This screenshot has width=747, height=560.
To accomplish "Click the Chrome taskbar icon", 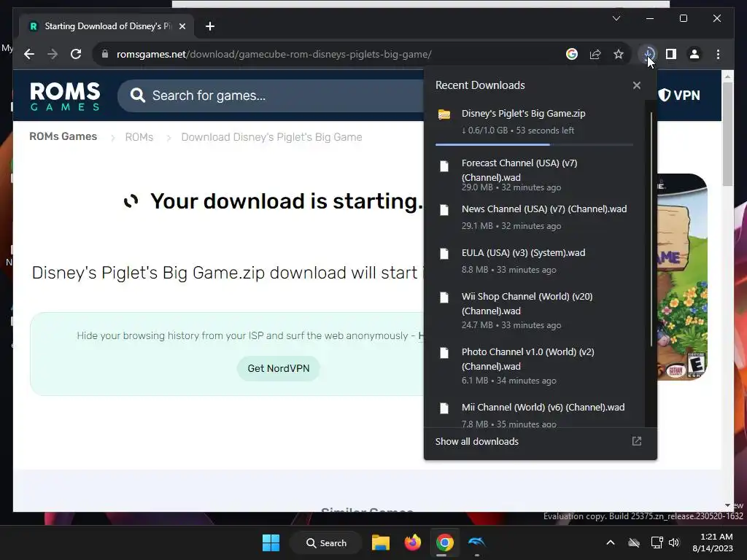I will tap(444, 542).
